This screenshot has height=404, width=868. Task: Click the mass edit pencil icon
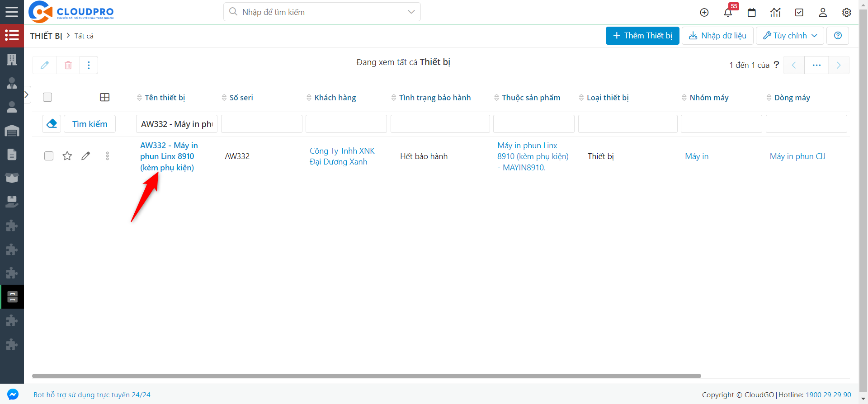point(45,65)
